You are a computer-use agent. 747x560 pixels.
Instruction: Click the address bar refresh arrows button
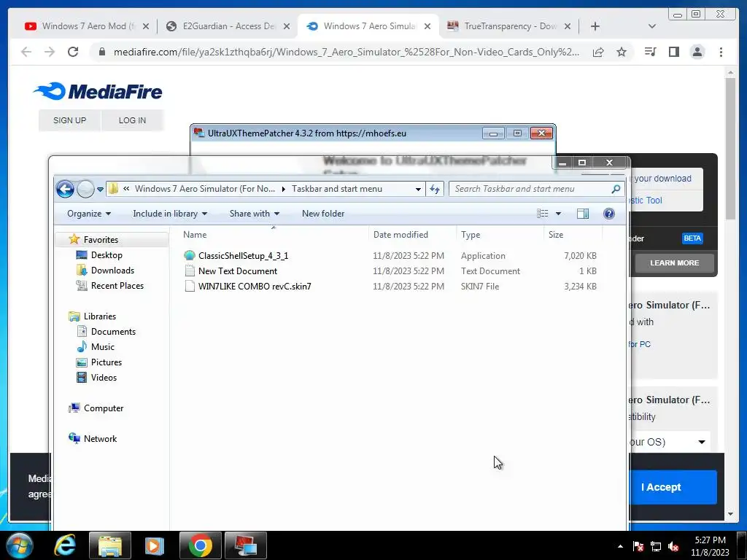(x=435, y=189)
